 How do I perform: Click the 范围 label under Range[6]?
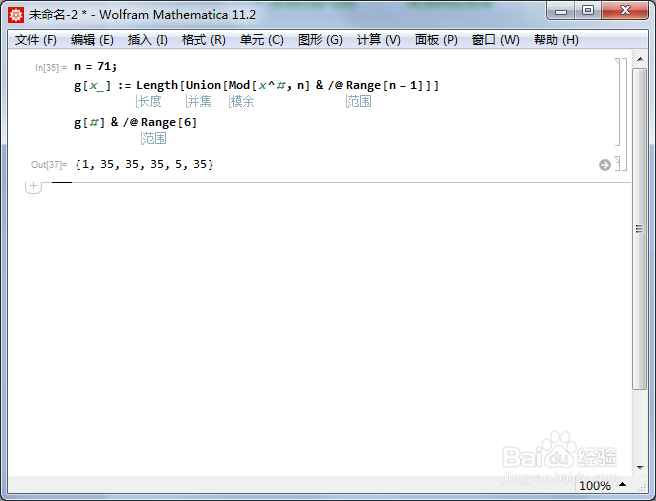[x=154, y=138]
